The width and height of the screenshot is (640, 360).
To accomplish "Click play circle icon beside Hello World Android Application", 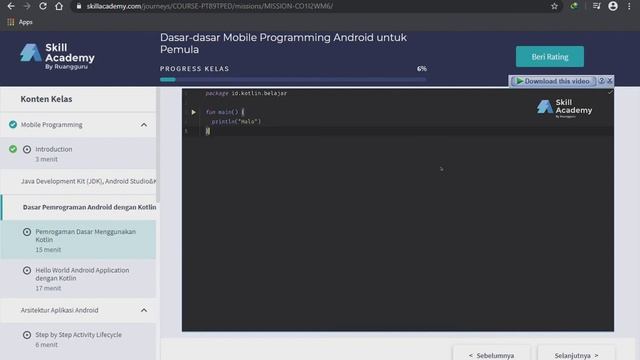I will [27, 270].
